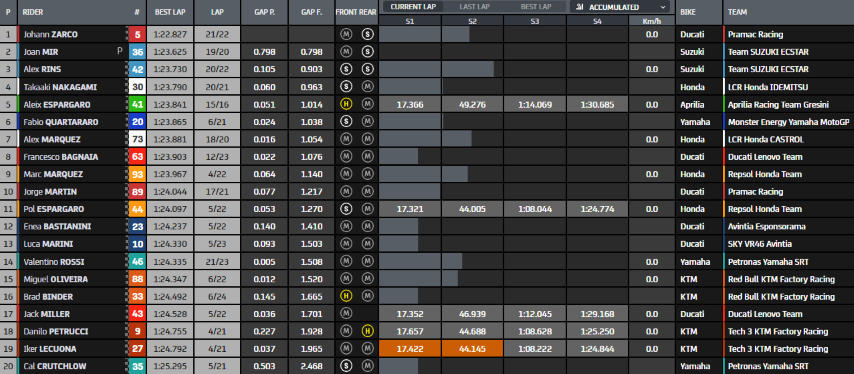Click Zarco's medium front tyre icon

point(345,34)
